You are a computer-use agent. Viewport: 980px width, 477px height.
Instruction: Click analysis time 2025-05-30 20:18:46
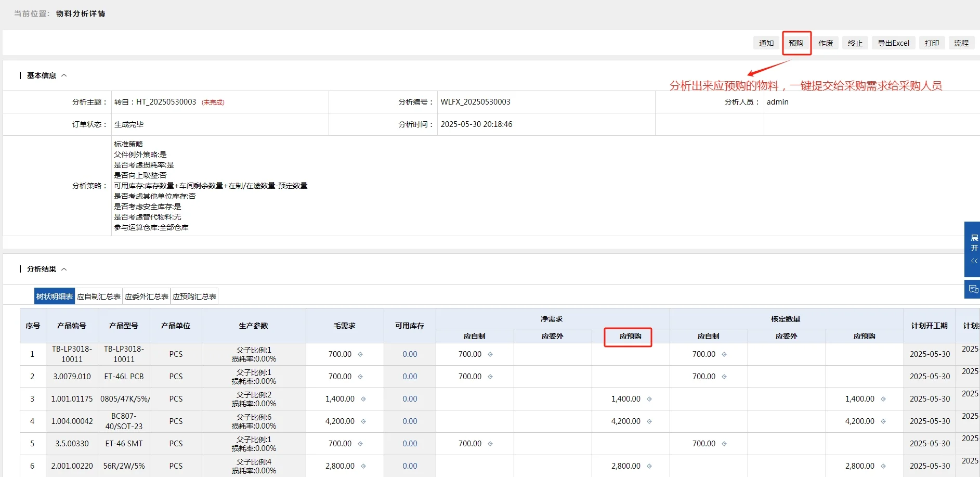point(477,124)
